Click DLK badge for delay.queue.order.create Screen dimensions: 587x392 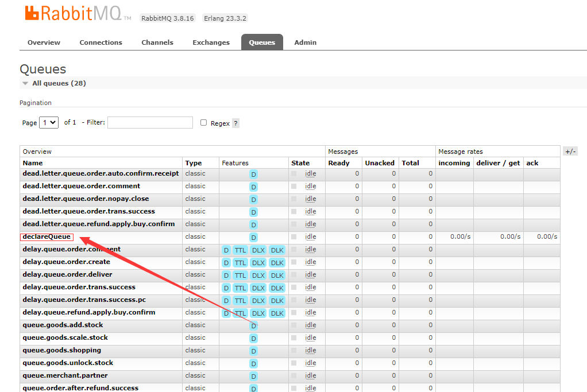pyautogui.click(x=277, y=263)
